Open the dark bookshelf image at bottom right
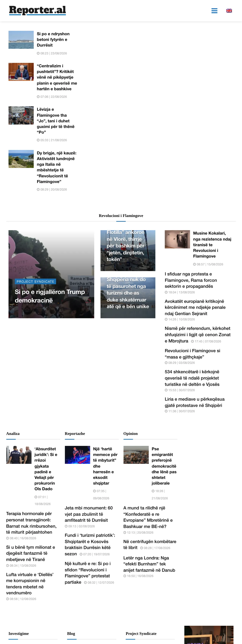242x644 pixels. pos(209,635)
